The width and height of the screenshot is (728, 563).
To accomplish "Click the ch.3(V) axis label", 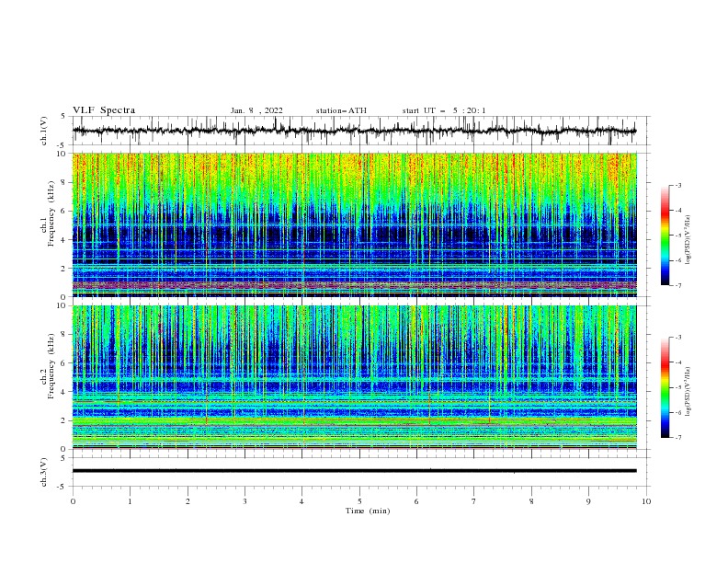I will [x=44, y=472].
